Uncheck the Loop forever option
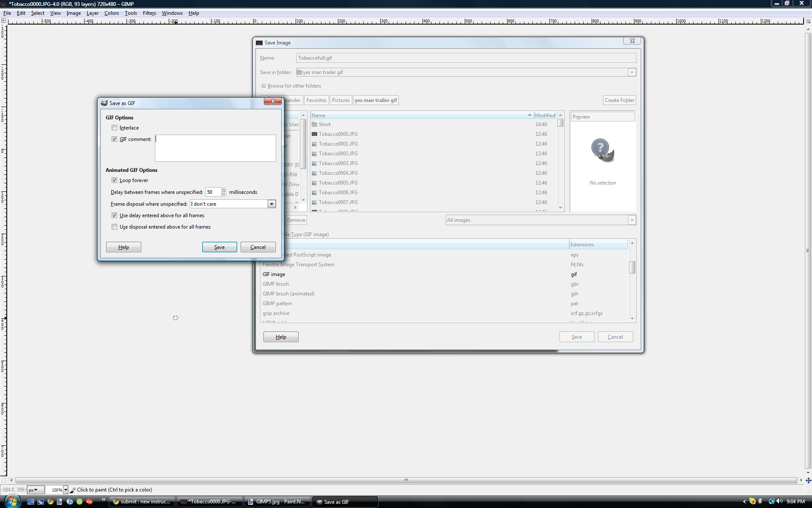Viewport: 812px width, 508px height. [x=114, y=180]
